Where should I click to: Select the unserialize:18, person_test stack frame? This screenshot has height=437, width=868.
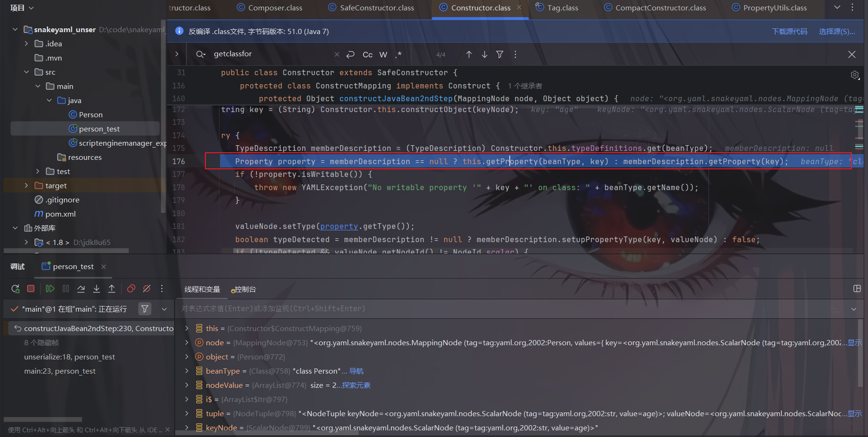(x=70, y=357)
